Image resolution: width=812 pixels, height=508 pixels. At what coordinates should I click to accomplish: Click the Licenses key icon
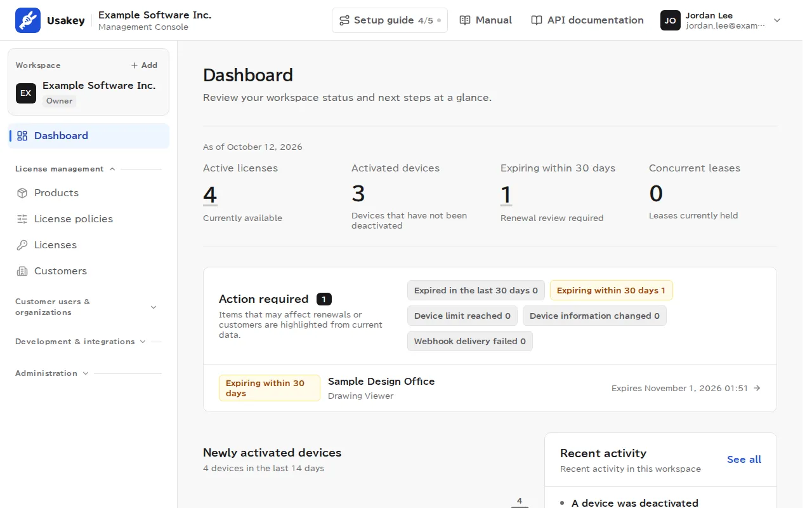click(22, 245)
